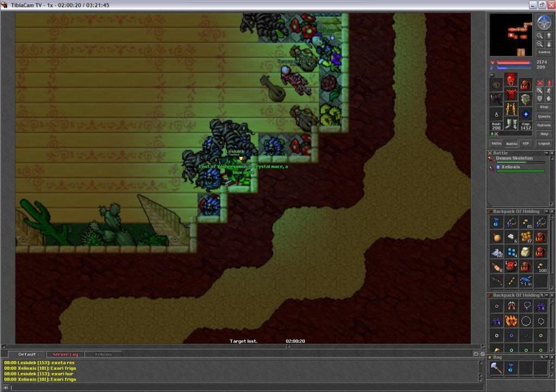The image size is (556, 392).
Task: Click the blue star item in ammo slot
Action: 526,114
